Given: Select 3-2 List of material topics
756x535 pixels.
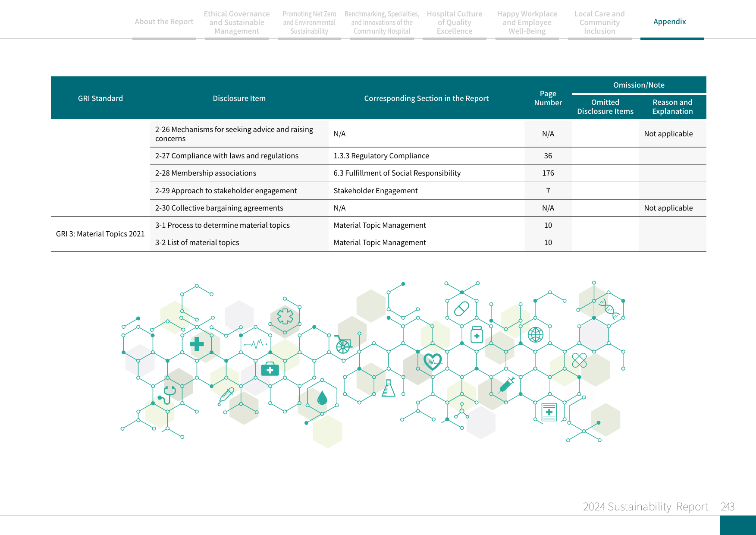Looking at the screenshot, I should click(x=197, y=242).
